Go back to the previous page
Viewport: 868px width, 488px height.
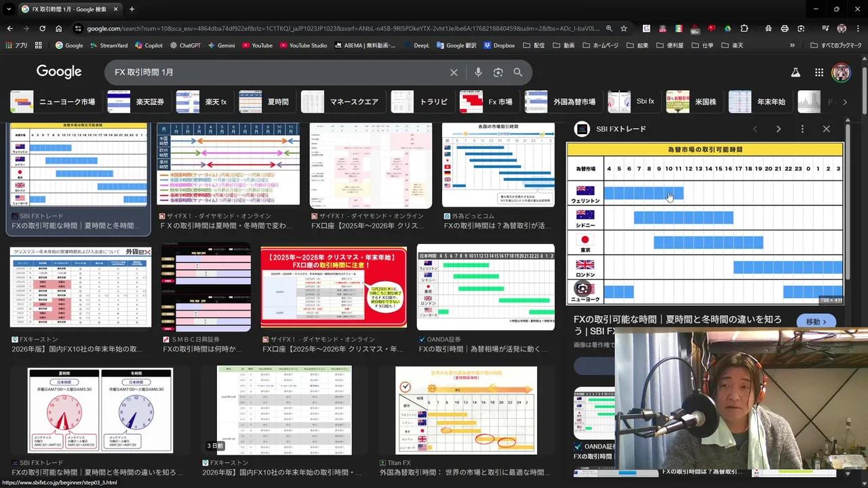click(9, 28)
